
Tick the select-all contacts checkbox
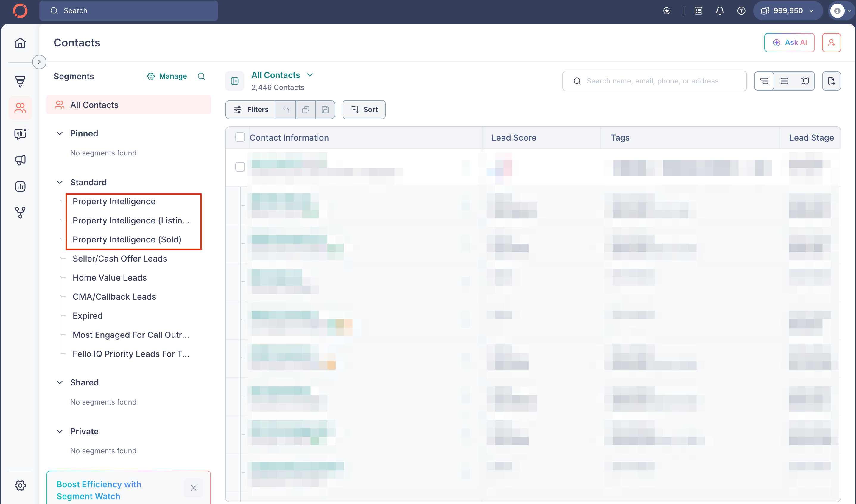point(240,137)
